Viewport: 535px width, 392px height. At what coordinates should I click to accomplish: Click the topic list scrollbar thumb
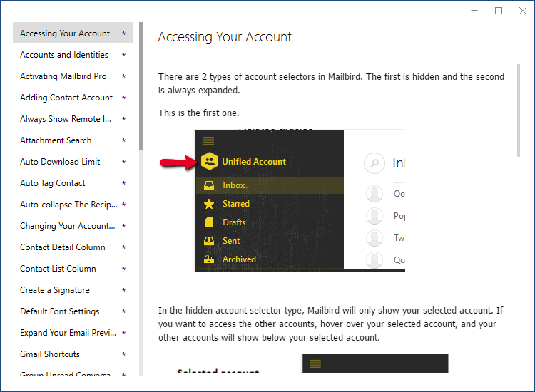(x=141, y=86)
